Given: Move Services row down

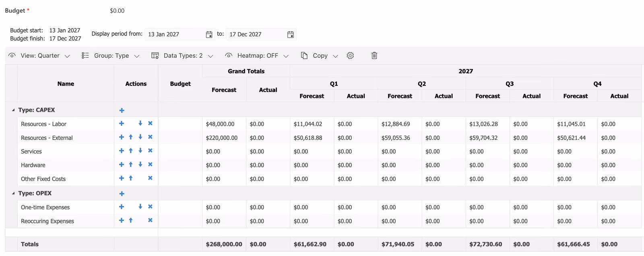Looking at the screenshot, I should tap(140, 151).
